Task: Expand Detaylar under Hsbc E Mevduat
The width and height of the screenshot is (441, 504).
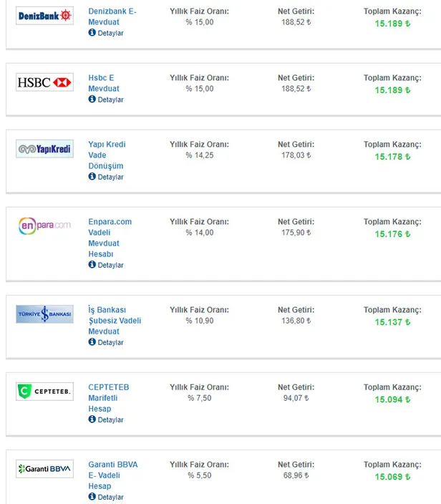Action: click(106, 100)
